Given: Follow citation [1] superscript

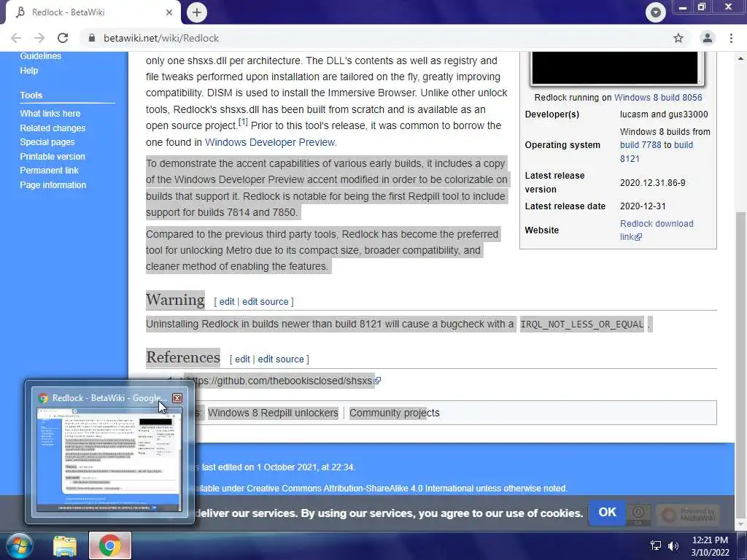Looking at the screenshot, I should [x=243, y=122].
